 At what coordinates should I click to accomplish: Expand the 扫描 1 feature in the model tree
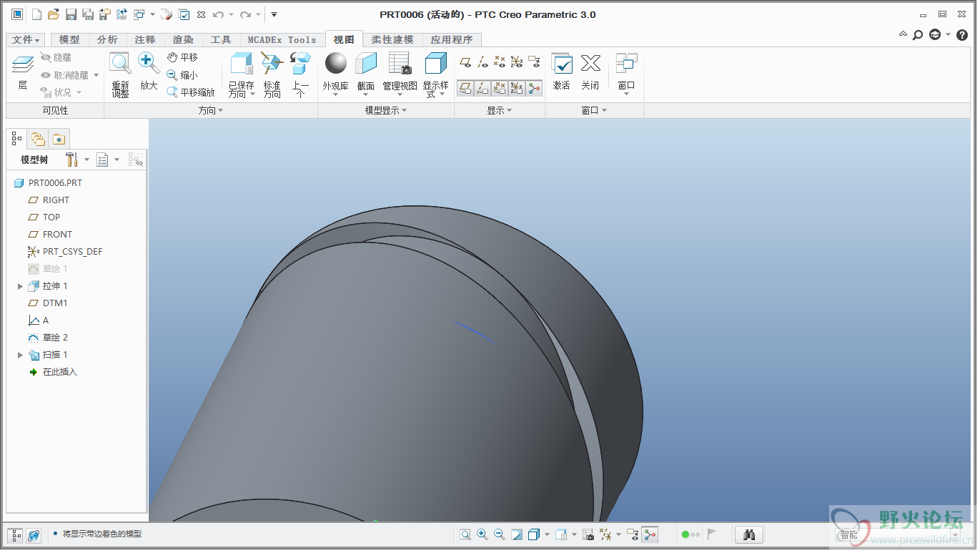point(20,355)
